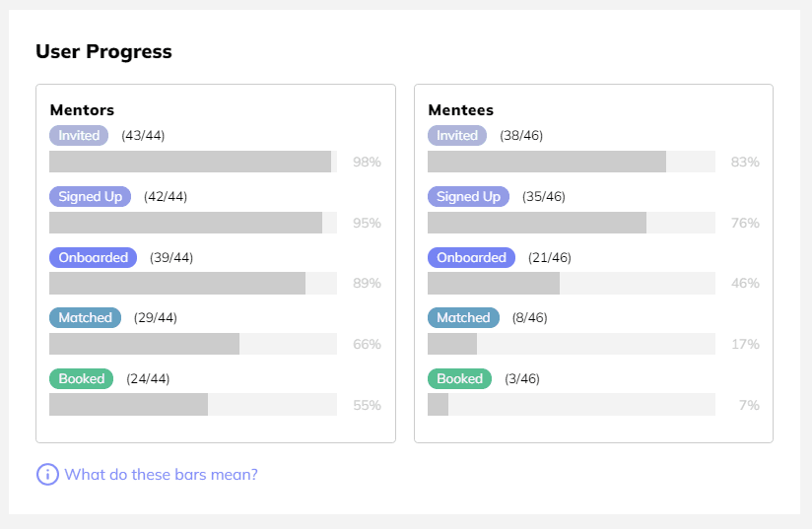Open "What do these bars mean?" link

tap(161, 474)
